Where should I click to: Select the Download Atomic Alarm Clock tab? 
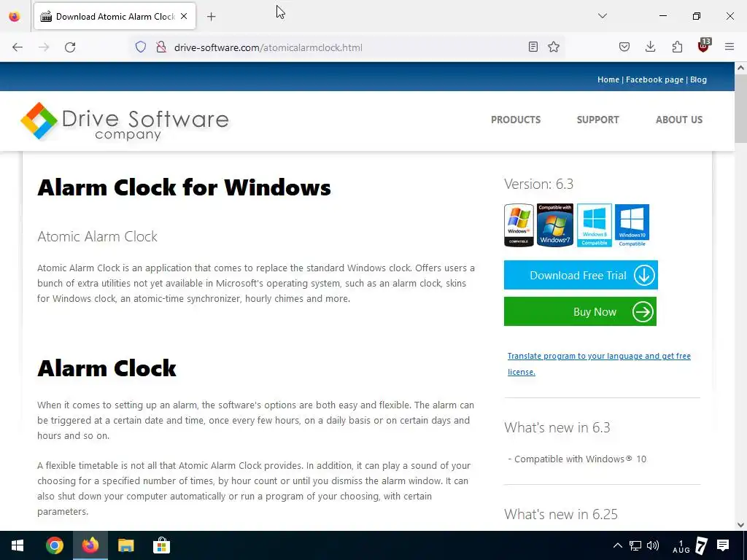point(115,17)
